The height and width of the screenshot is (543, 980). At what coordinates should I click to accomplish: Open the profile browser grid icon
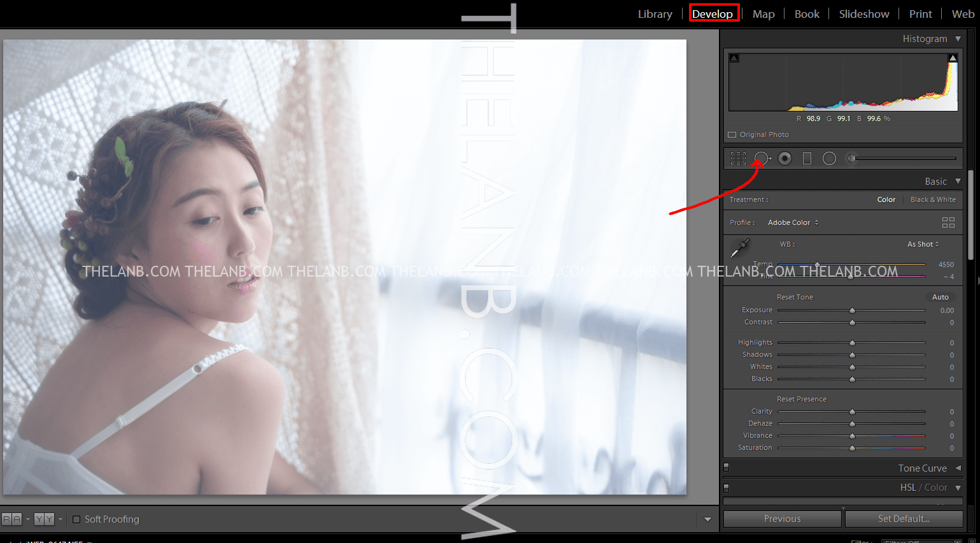point(948,222)
